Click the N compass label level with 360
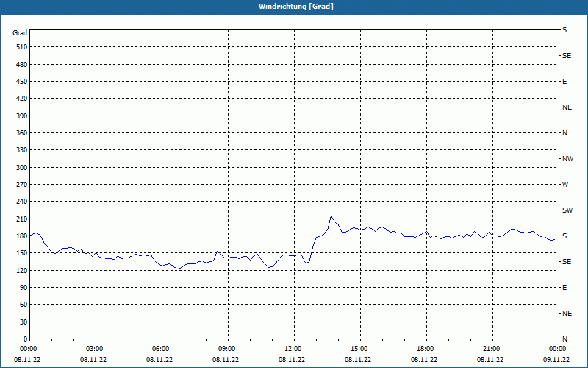 pyautogui.click(x=564, y=133)
